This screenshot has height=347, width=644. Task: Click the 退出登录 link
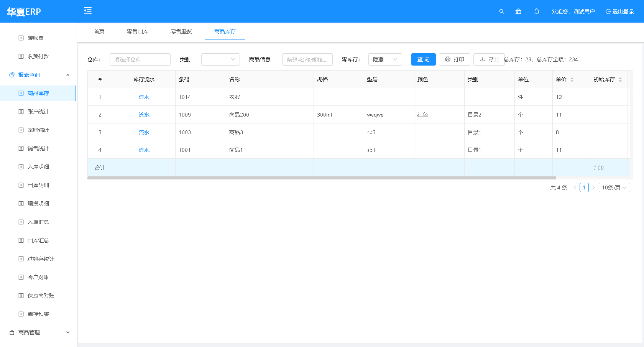[619, 12]
